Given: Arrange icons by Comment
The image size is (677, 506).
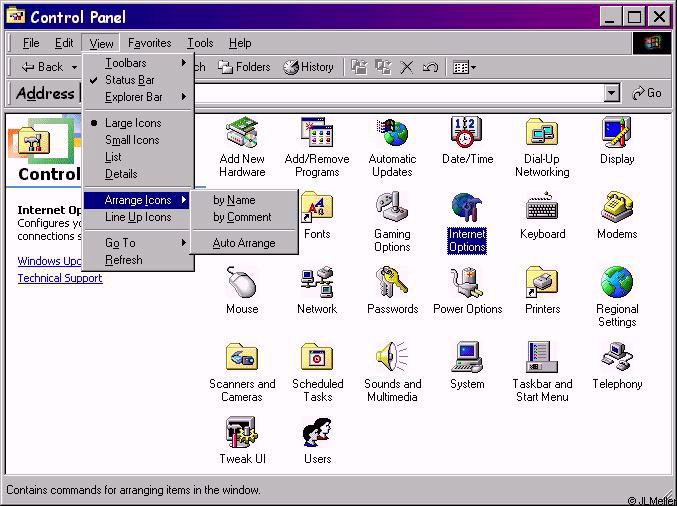Looking at the screenshot, I should tap(244, 217).
